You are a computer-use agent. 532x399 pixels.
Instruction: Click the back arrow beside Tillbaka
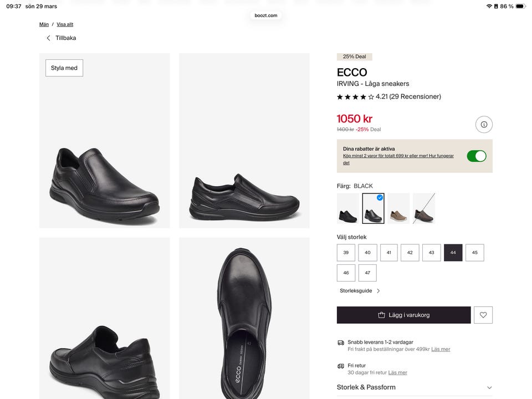tap(48, 38)
